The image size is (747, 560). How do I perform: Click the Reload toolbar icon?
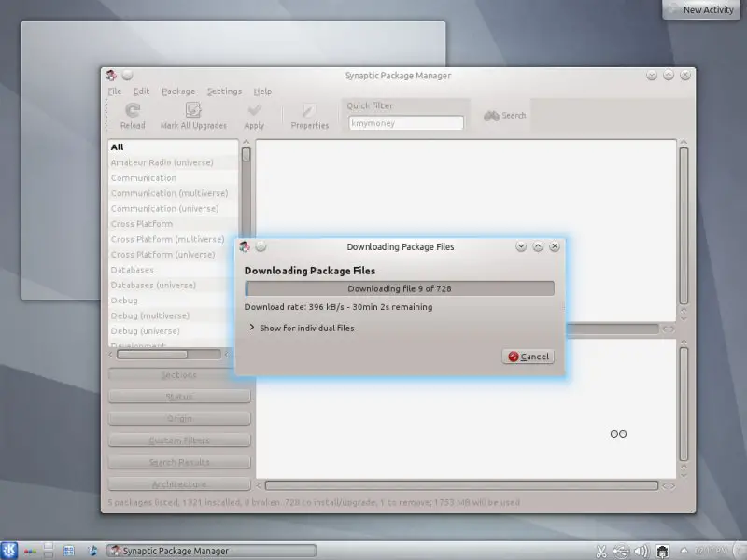(133, 110)
